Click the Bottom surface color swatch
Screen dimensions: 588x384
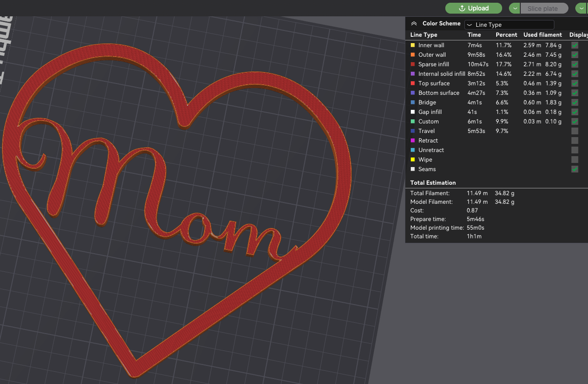click(413, 93)
